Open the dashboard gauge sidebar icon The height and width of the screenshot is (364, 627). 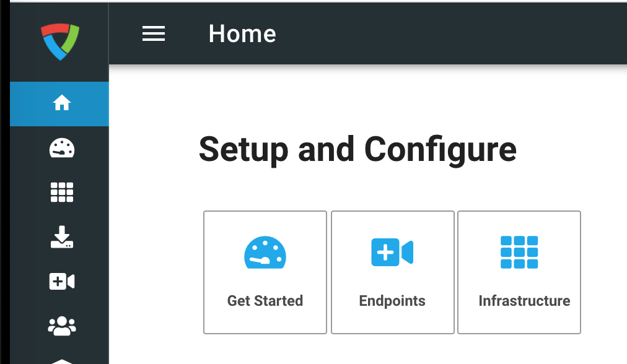click(61, 148)
